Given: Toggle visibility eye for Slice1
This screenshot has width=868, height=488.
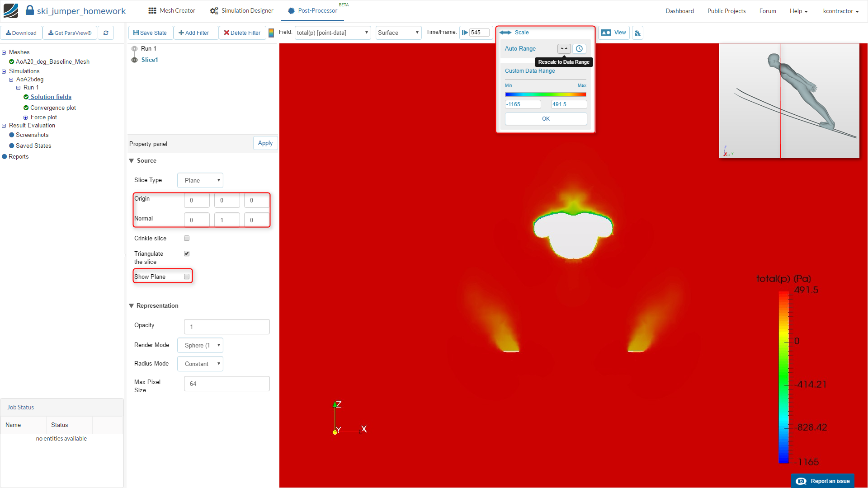Looking at the screenshot, I should tap(134, 60).
